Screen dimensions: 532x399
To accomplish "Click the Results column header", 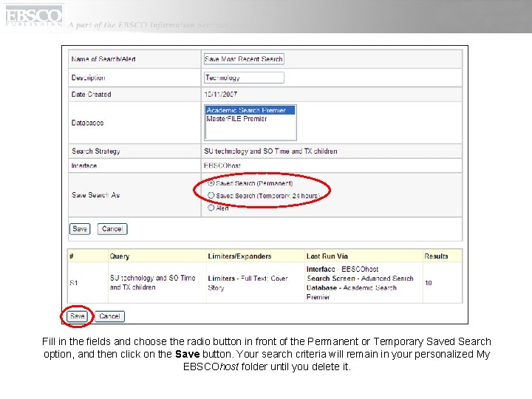I will click(436, 256).
